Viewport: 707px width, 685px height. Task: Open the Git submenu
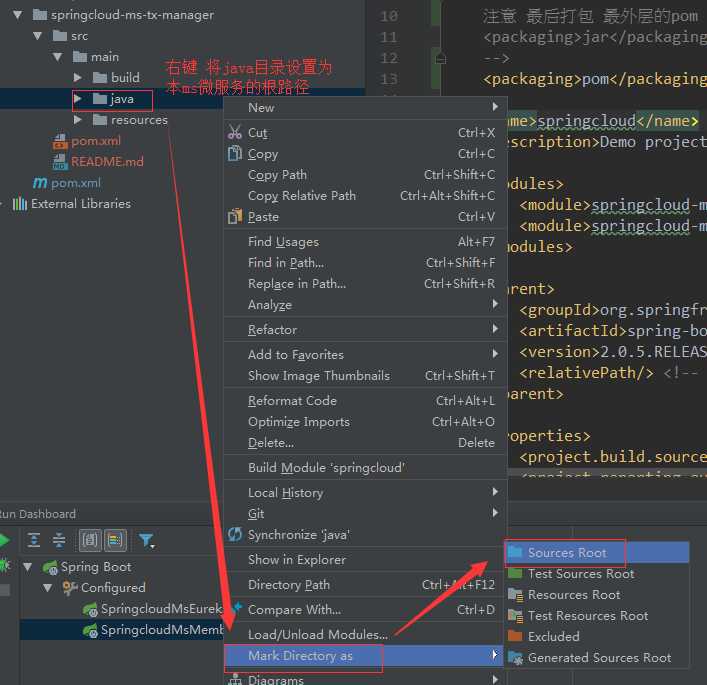point(365,514)
